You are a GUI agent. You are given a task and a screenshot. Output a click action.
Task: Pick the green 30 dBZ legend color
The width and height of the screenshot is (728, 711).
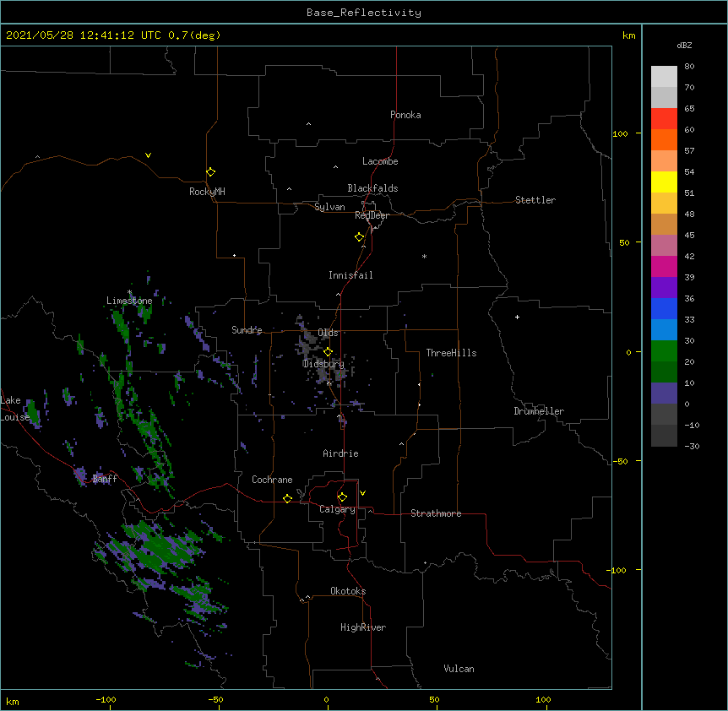click(x=664, y=351)
